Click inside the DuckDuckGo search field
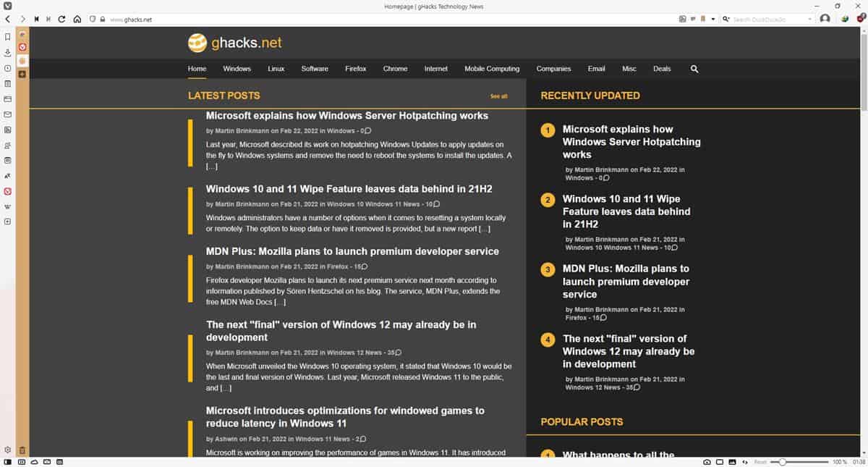Viewport: 868px width, 467px height. [x=767, y=19]
